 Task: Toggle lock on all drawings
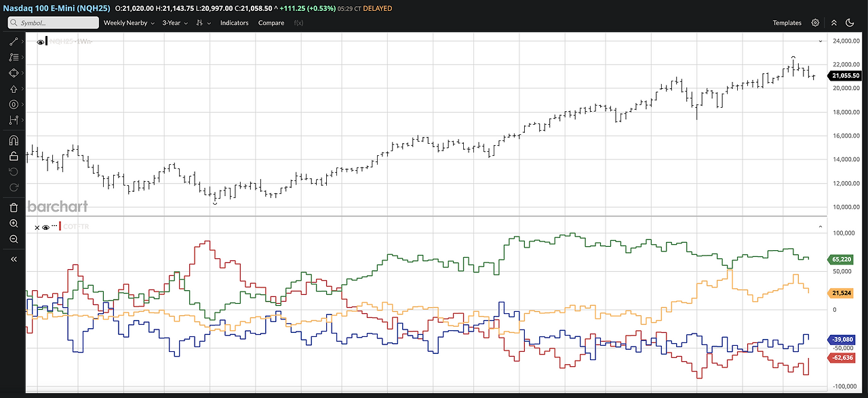[13, 156]
